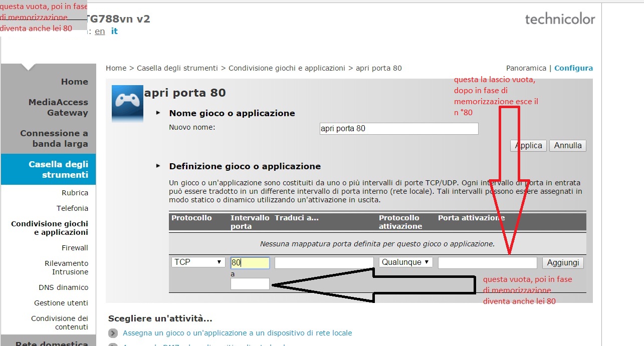
Task: Open Condivisione dei contenuti sidebar item
Action: point(60,322)
